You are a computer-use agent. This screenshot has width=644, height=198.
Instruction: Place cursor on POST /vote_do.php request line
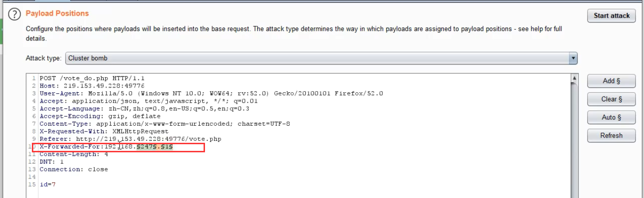tap(86, 78)
